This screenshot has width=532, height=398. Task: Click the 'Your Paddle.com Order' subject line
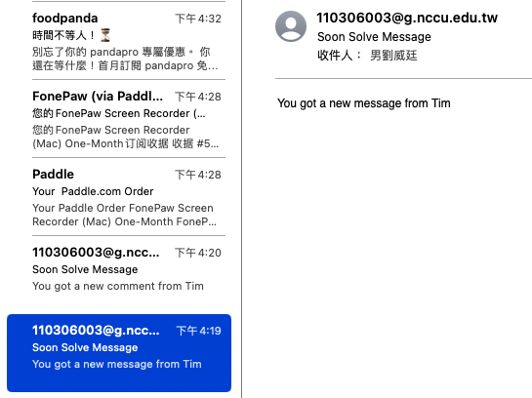click(x=93, y=191)
